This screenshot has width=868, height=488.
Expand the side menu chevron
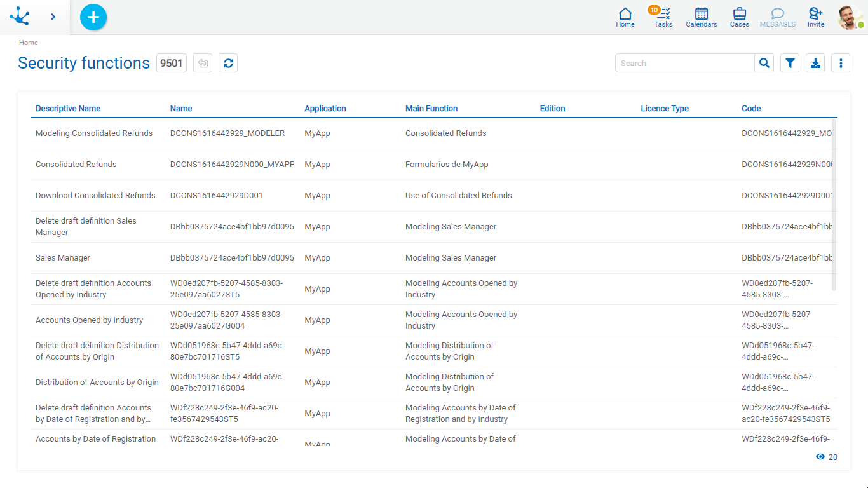53,17
